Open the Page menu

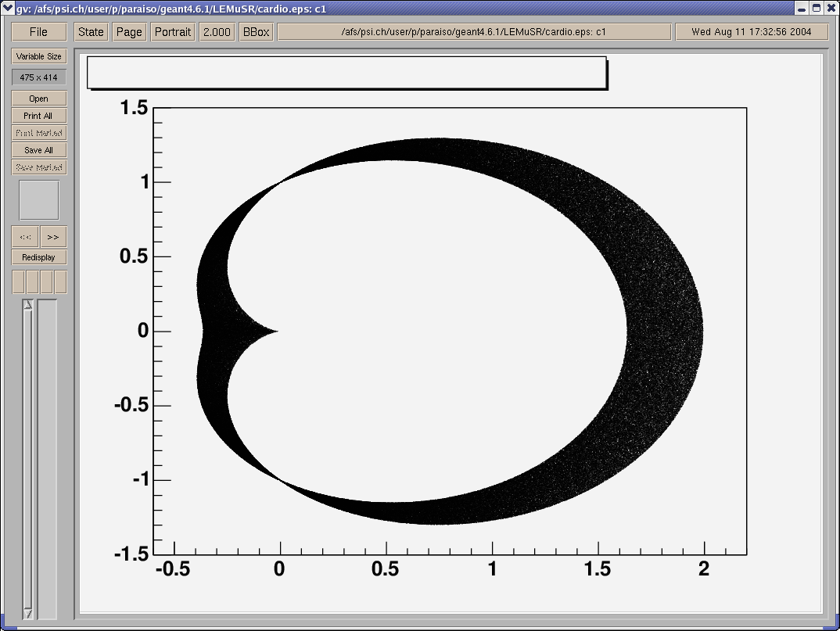(x=129, y=32)
